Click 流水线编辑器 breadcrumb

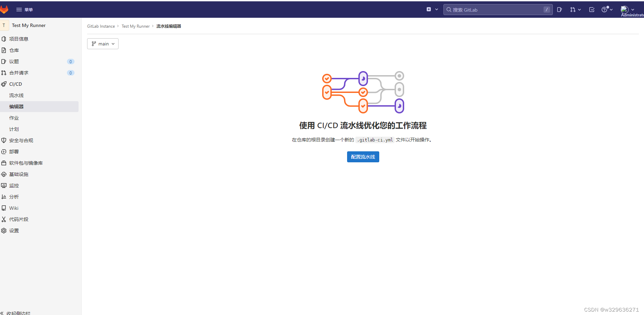coord(169,26)
